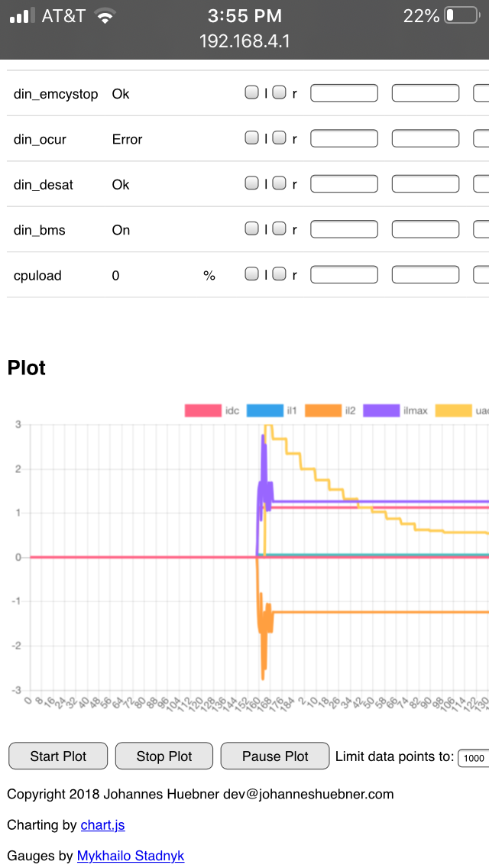Tick the 'r' checkbox for din_bms
The image size is (489, 868).
pyautogui.click(x=280, y=228)
